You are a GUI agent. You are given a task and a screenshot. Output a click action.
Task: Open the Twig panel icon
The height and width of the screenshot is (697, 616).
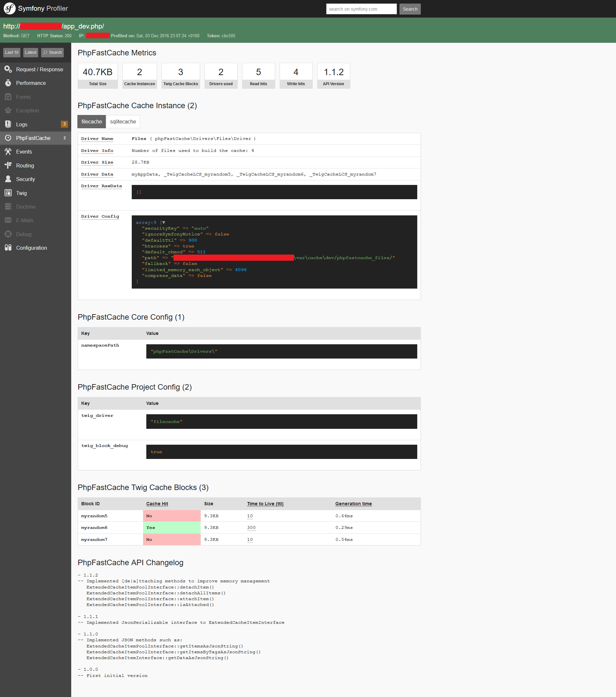tap(8, 193)
